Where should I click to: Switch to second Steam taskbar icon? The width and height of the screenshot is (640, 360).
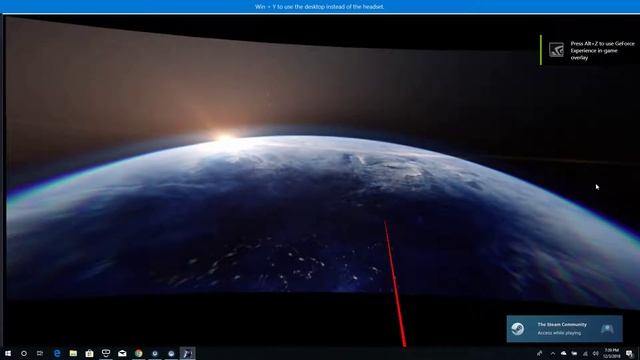click(x=171, y=353)
